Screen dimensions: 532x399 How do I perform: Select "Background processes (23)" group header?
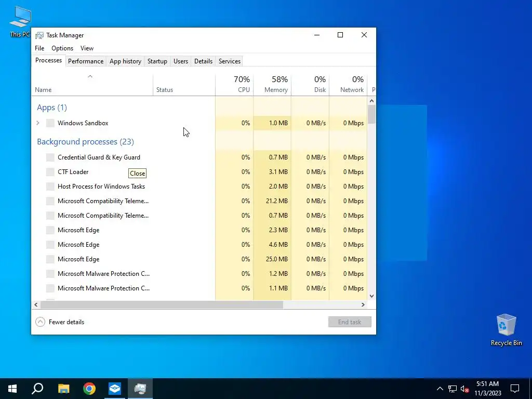[x=86, y=142]
